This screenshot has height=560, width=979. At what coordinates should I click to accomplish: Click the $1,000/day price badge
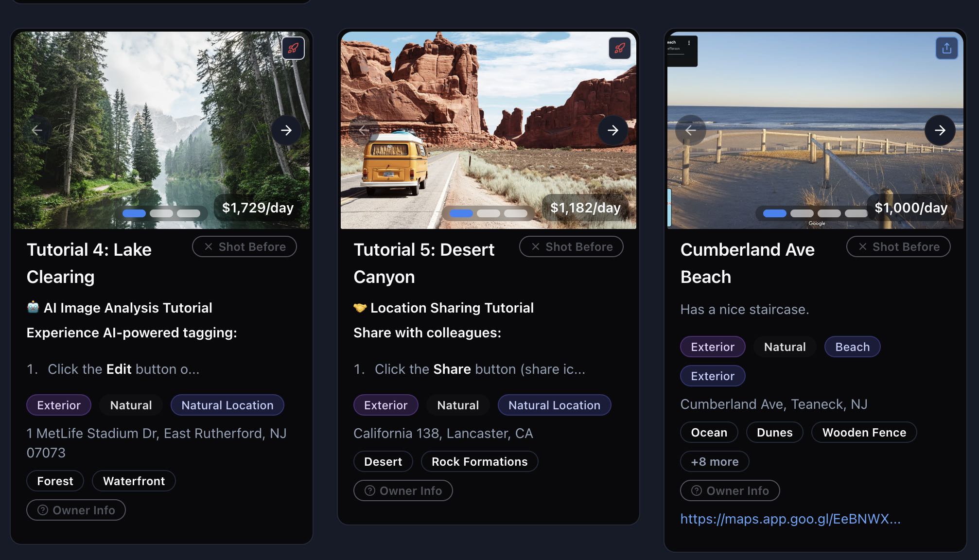point(911,208)
